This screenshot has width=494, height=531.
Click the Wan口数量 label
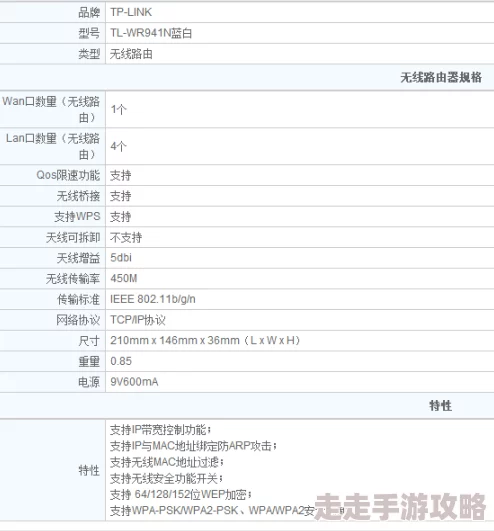[51, 109]
